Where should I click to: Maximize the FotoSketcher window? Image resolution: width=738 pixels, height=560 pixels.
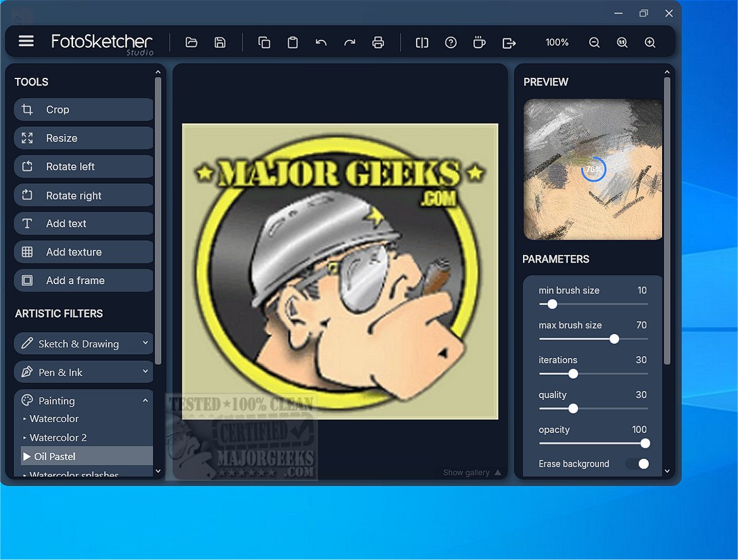pyautogui.click(x=644, y=13)
